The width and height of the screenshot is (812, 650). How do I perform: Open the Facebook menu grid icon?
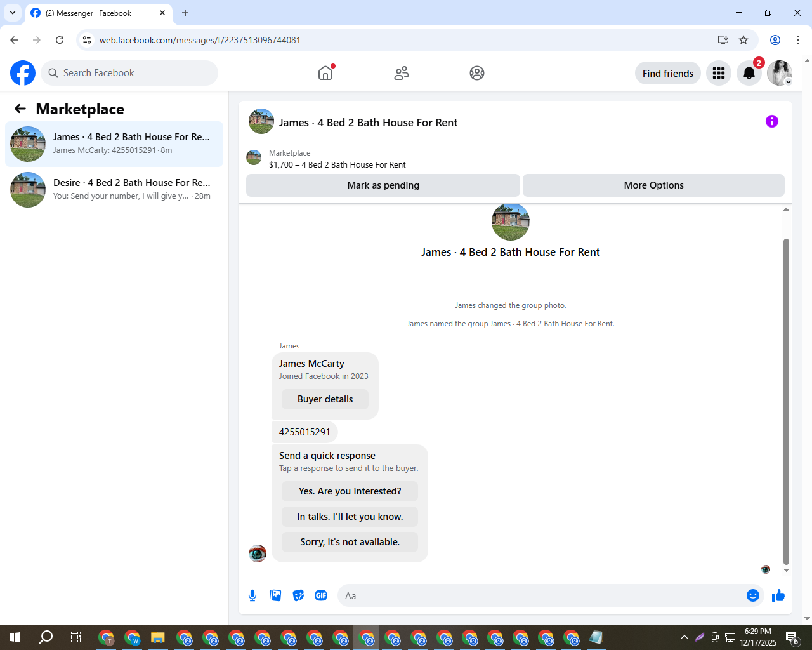[x=719, y=73]
